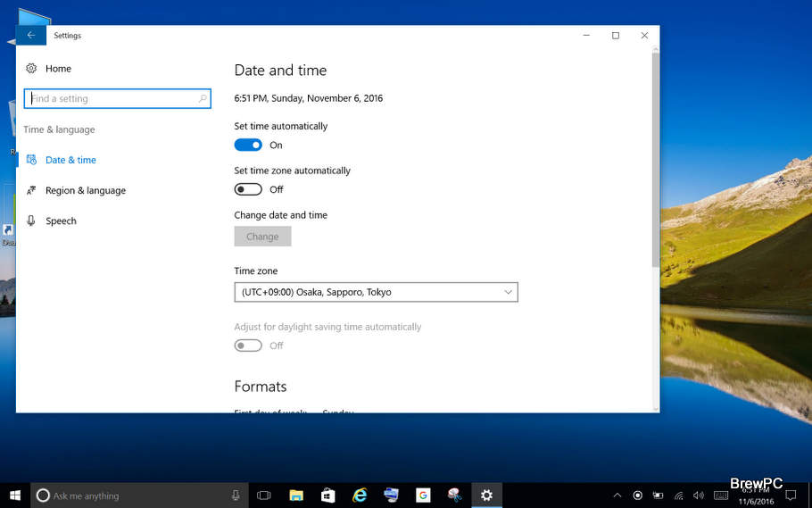The image size is (812, 508).
Task: Click the search magnifier in Find a setting
Action: pyautogui.click(x=202, y=99)
